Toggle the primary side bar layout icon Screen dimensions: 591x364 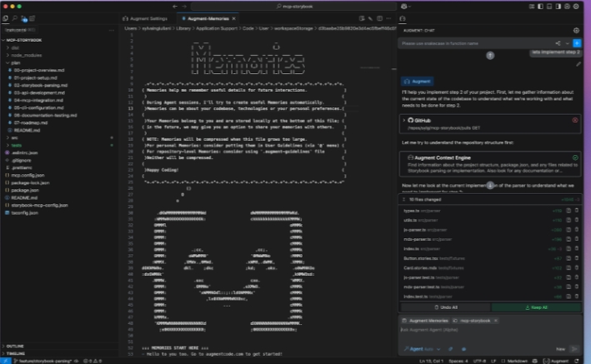(540, 7)
